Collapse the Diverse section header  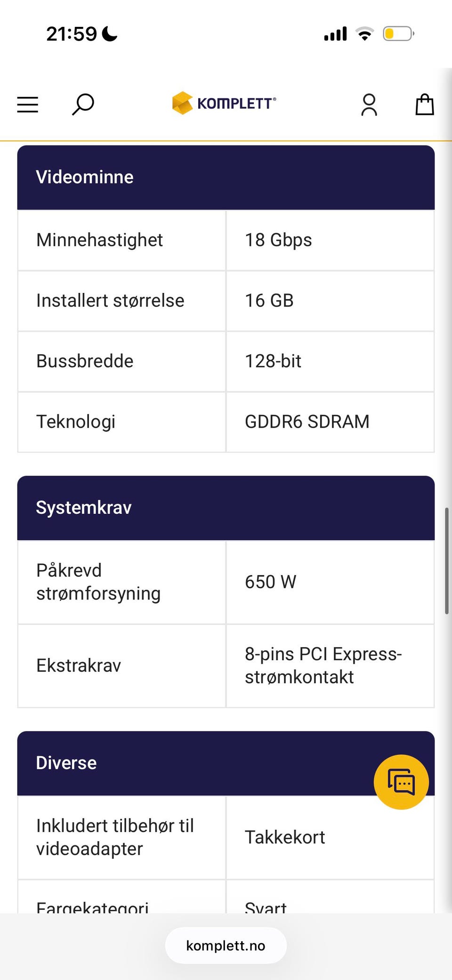pyautogui.click(x=226, y=763)
